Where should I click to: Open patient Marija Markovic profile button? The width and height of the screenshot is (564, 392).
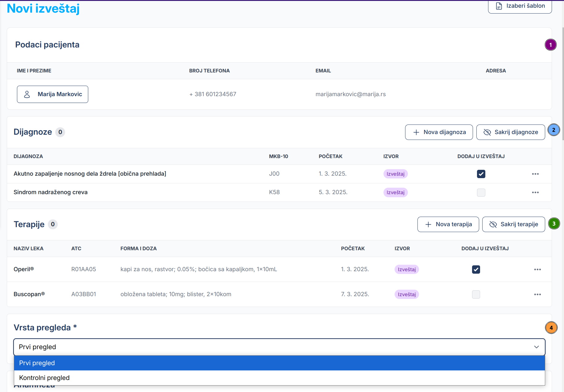52,94
